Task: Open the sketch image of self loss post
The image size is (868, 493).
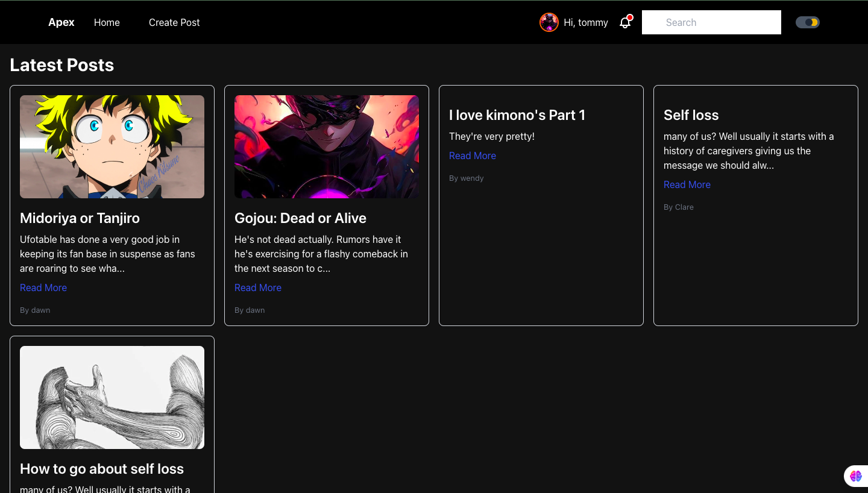Action: [x=112, y=397]
